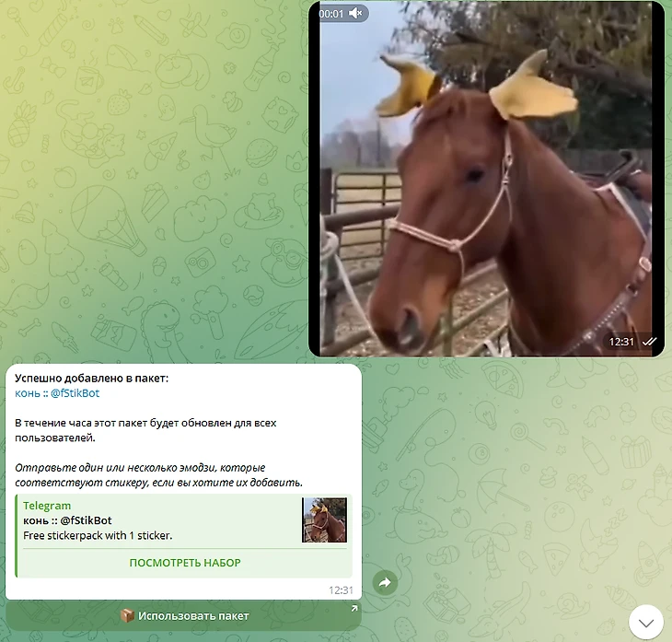The height and width of the screenshot is (642, 672).
Task: Click the small arrow icon on the inline button corner
Action: pos(354,608)
